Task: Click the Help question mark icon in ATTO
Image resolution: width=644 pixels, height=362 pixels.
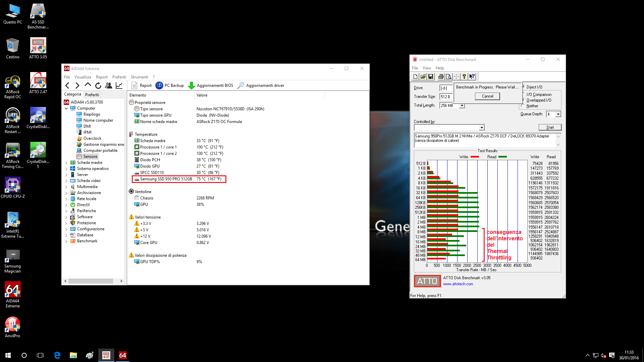Action: (x=464, y=77)
